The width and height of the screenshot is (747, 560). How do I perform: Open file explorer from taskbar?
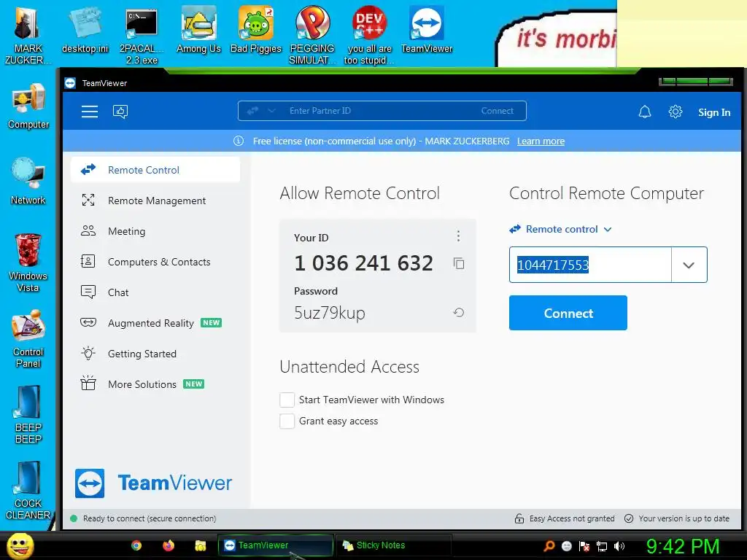(200, 545)
